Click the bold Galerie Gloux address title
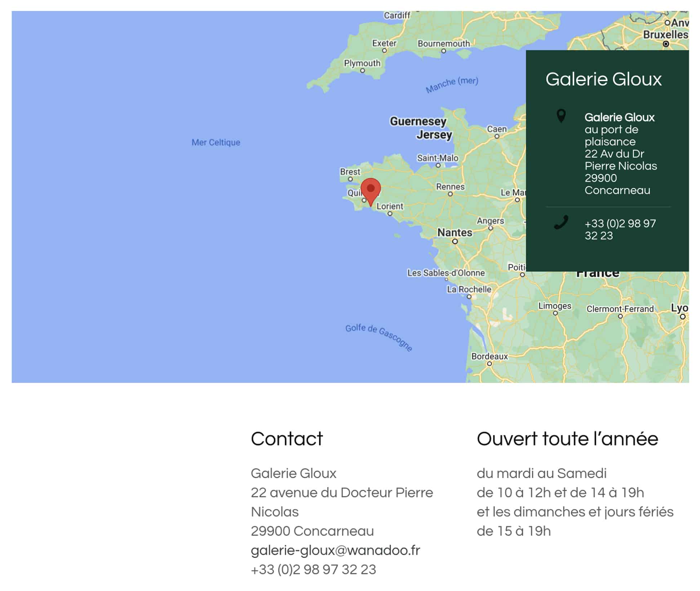 click(x=619, y=117)
